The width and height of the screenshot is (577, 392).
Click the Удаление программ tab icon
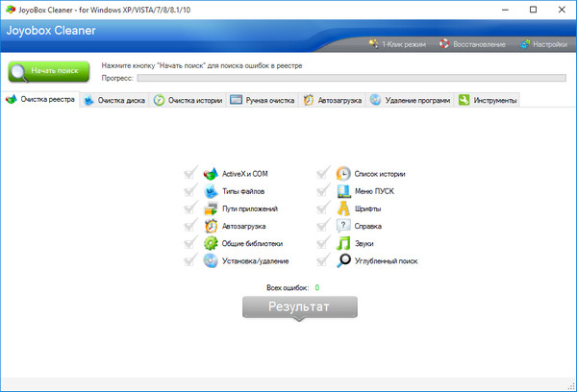coord(375,100)
